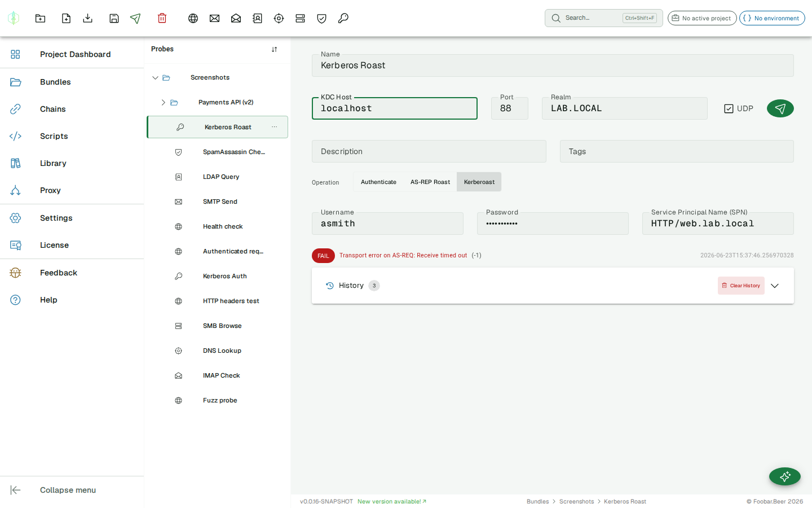Open Settings in sidebar
The height and width of the screenshot is (508, 812).
click(x=72, y=218)
